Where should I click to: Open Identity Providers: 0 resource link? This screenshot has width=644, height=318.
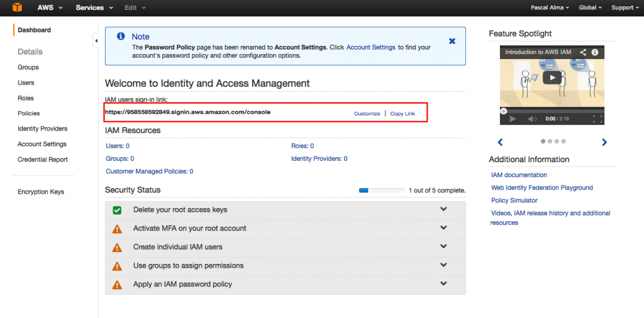click(319, 158)
